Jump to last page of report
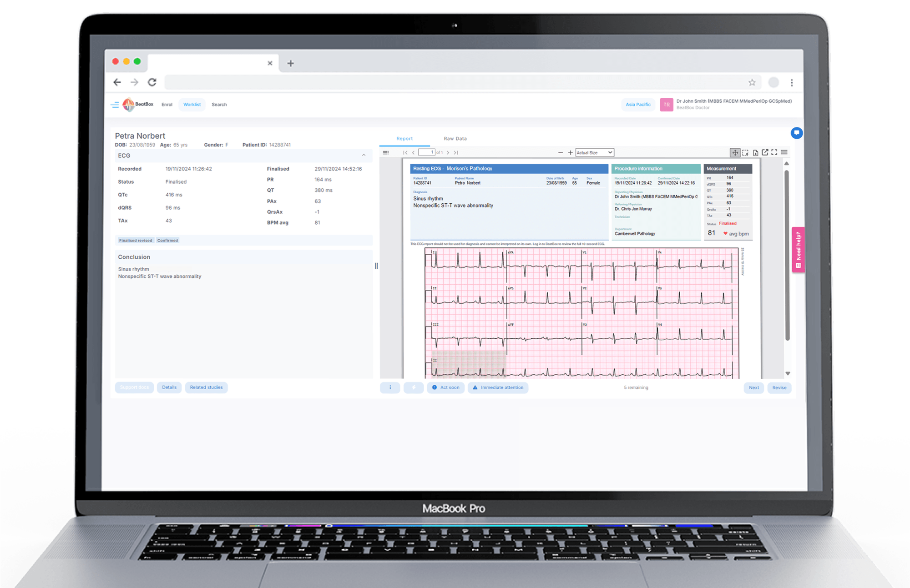The height and width of the screenshot is (588, 910). [x=456, y=153]
